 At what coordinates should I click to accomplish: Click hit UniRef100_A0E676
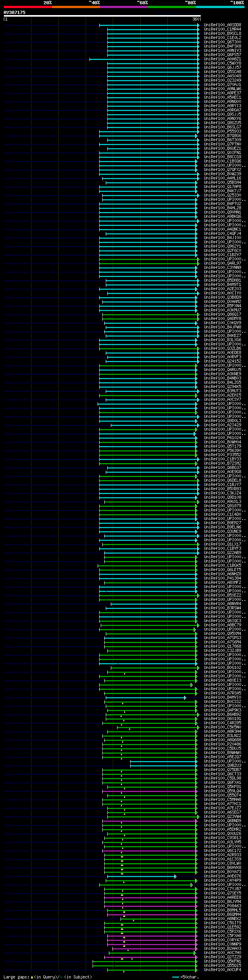point(222,876)
